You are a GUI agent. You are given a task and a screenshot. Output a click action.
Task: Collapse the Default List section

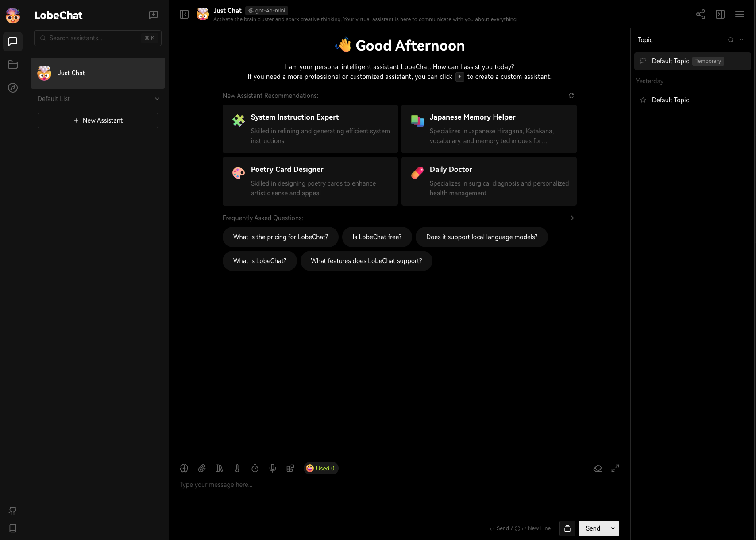point(157,98)
